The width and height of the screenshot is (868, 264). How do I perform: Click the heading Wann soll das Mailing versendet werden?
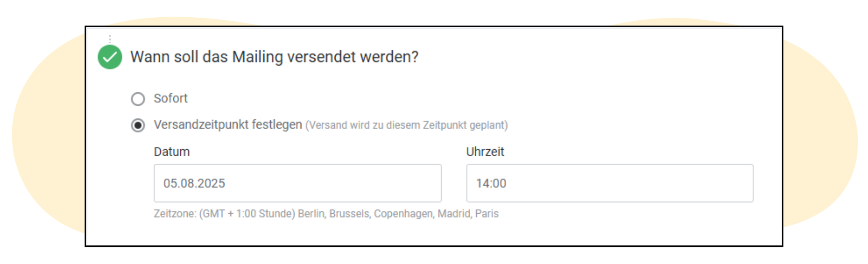tap(274, 57)
